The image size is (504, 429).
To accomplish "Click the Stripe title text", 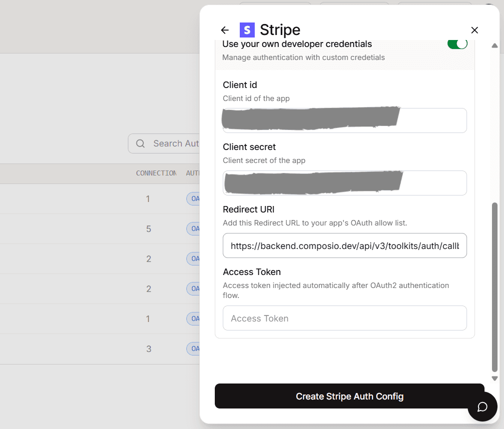I will click(x=280, y=30).
